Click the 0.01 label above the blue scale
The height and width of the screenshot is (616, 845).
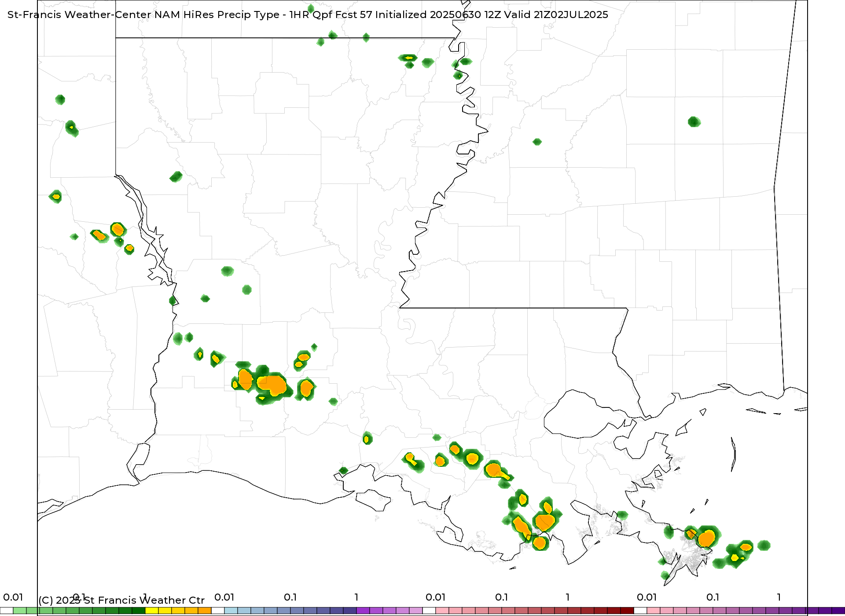coord(224,597)
